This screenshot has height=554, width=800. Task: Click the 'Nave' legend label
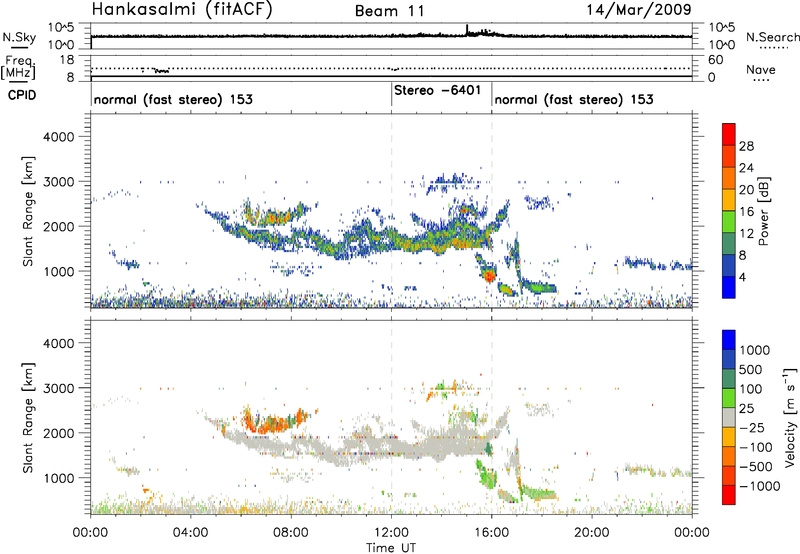tap(761, 69)
